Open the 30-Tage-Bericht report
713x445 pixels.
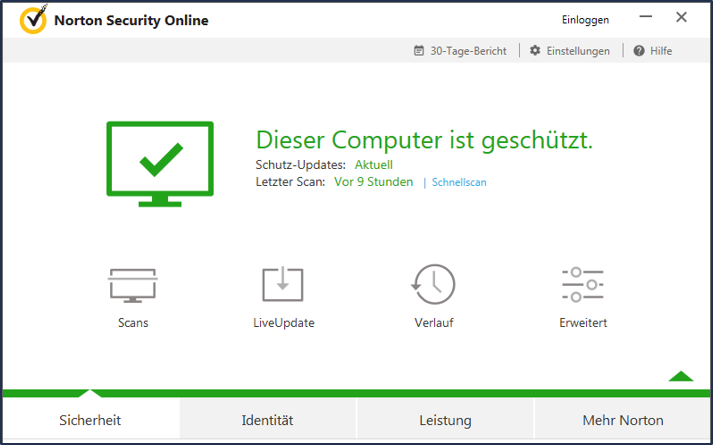pyautogui.click(x=468, y=51)
